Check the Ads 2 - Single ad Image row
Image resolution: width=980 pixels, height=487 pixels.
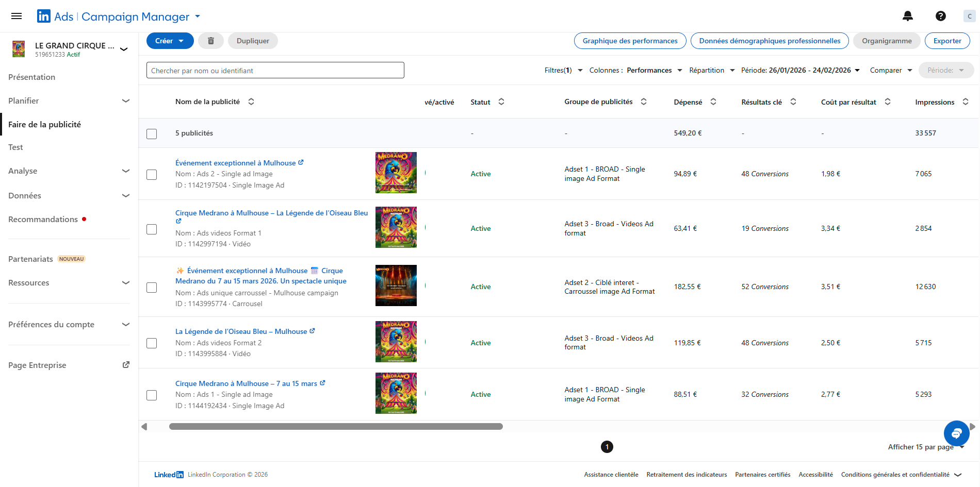152,175
